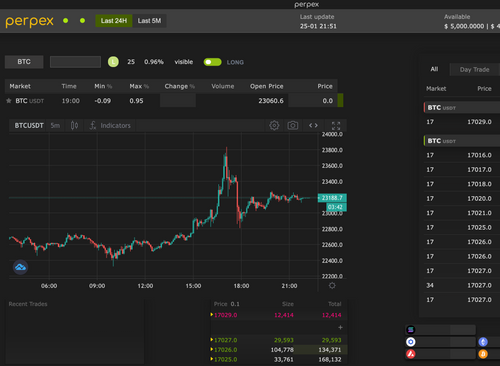Select the row priced 17018.0
This screenshot has height=366, width=500.
pyautogui.click(x=462, y=184)
